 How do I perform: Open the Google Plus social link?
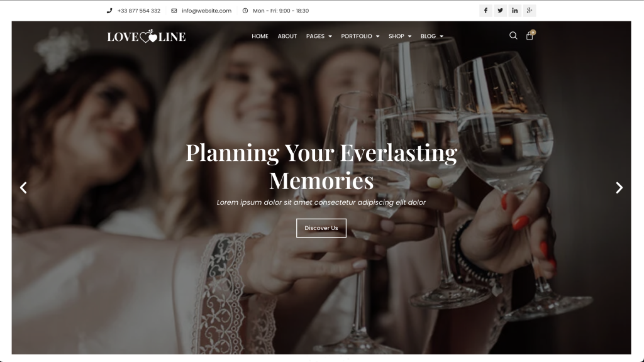[x=530, y=11]
